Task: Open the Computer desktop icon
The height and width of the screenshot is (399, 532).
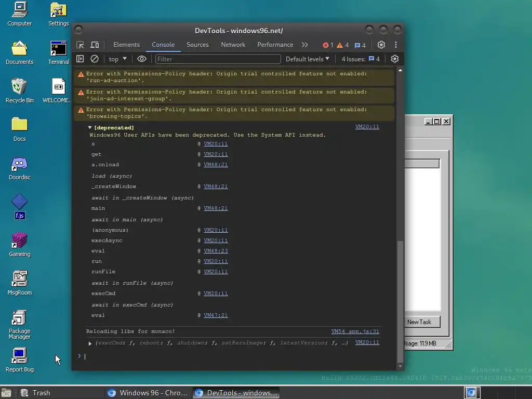Action: click(x=19, y=14)
